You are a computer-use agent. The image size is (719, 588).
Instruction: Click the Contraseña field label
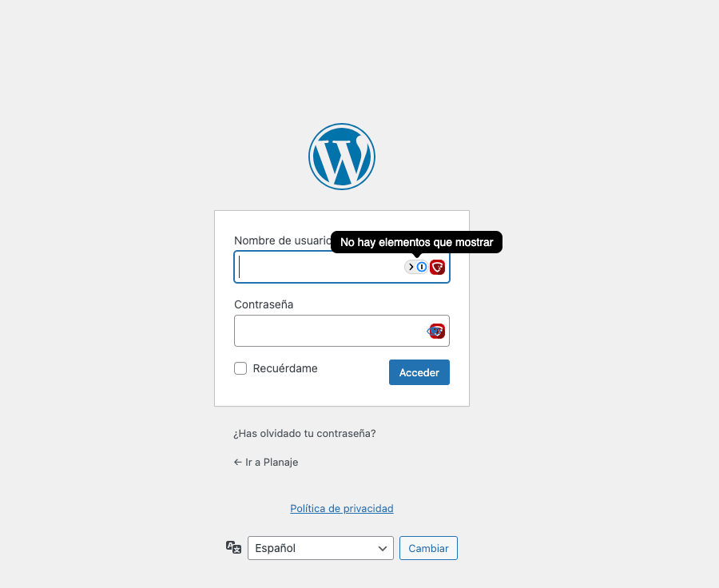[x=264, y=304]
